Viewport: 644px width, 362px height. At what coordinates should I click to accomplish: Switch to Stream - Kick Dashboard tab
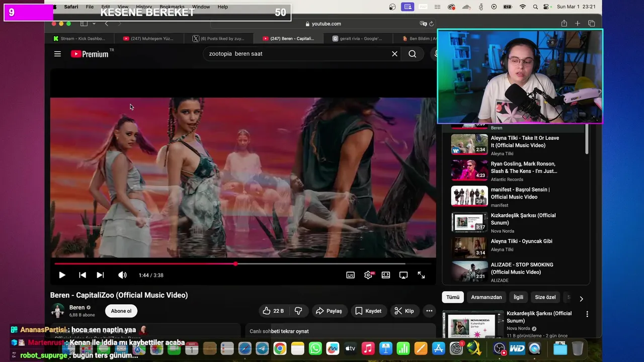click(x=79, y=38)
